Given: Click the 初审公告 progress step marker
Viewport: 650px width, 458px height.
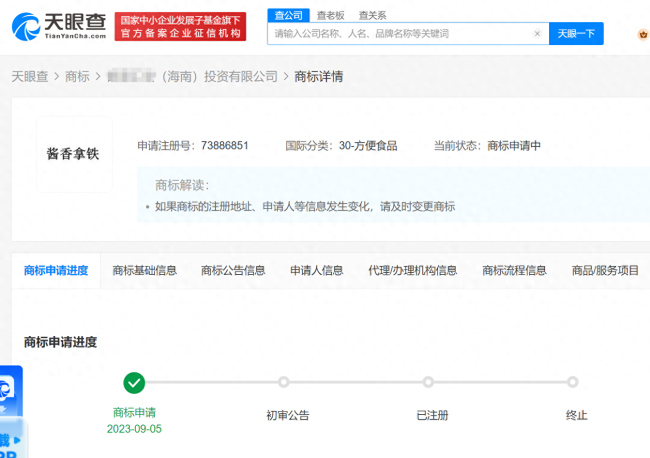Looking at the screenshot, I should click(284, 382).
